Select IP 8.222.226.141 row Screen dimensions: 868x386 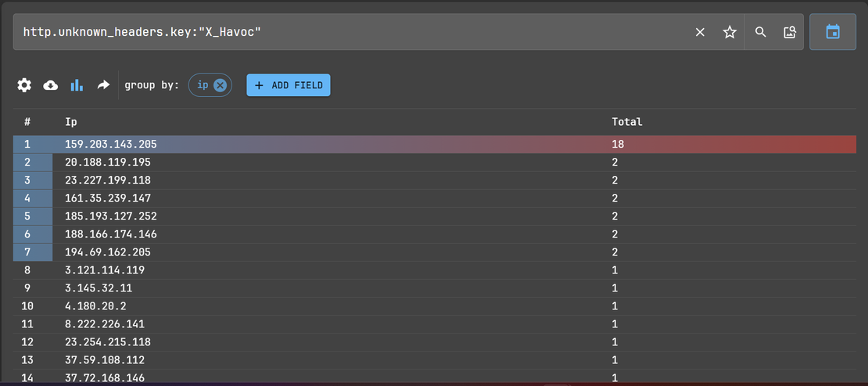click(x=104, y=324)
